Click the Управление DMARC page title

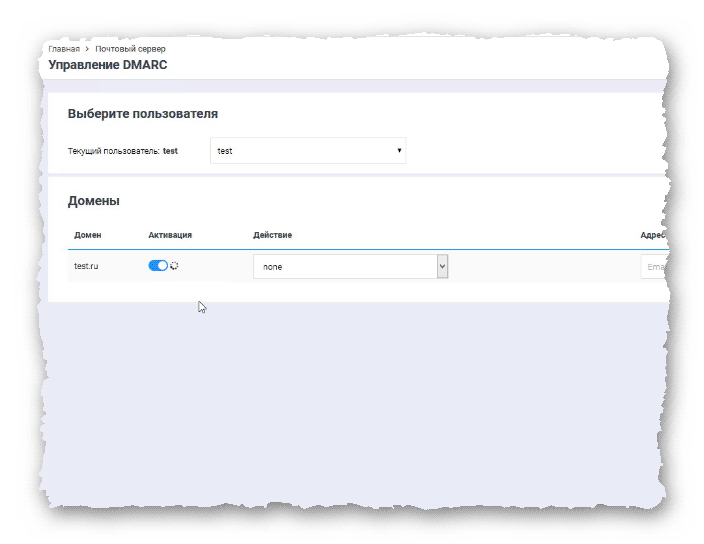tap(108, 65)
